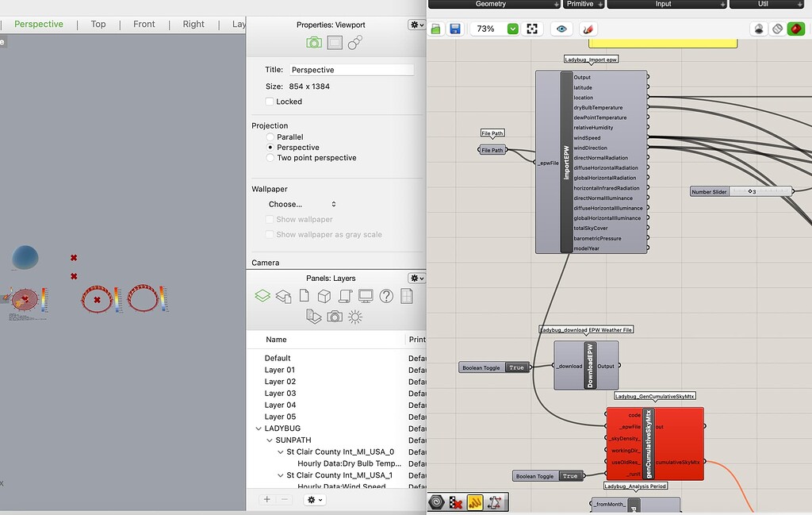Save the Grasshopper document with floppy icon

pos(455,29)
